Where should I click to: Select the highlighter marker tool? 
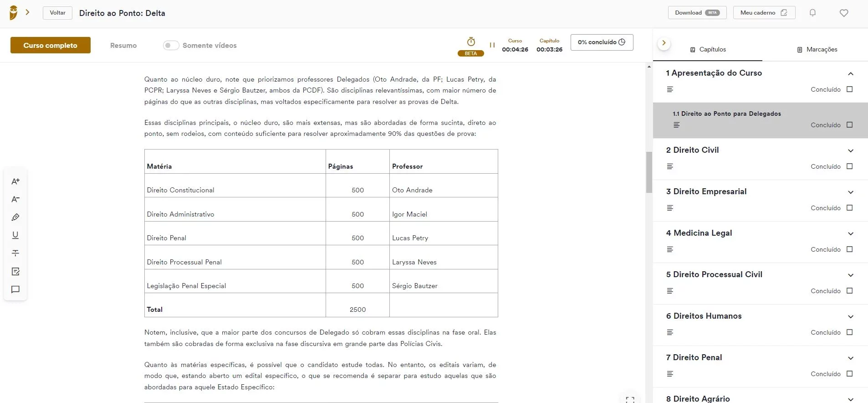[x=15, y=217]
